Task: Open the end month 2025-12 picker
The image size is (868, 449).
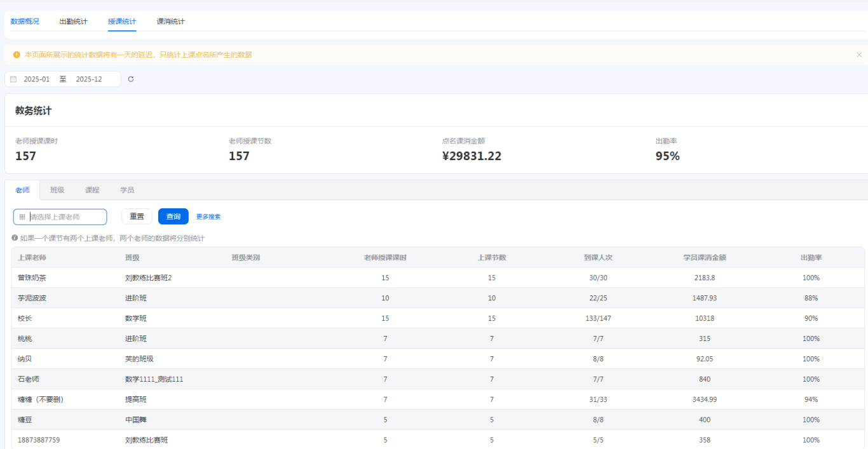Action: 89,79
